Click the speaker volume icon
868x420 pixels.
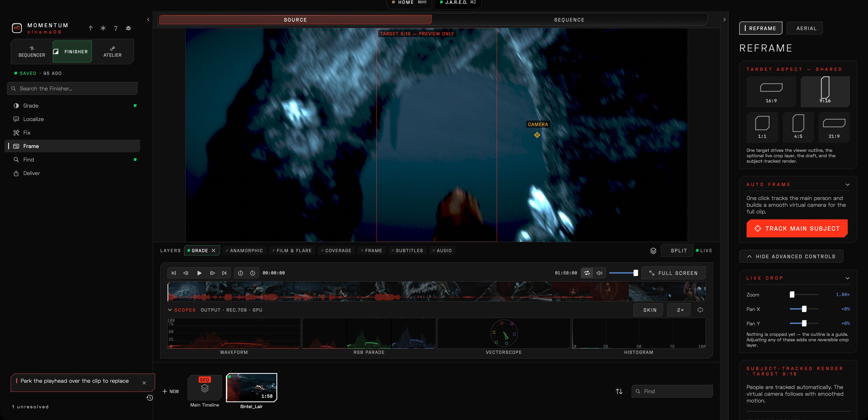(599, 273)
